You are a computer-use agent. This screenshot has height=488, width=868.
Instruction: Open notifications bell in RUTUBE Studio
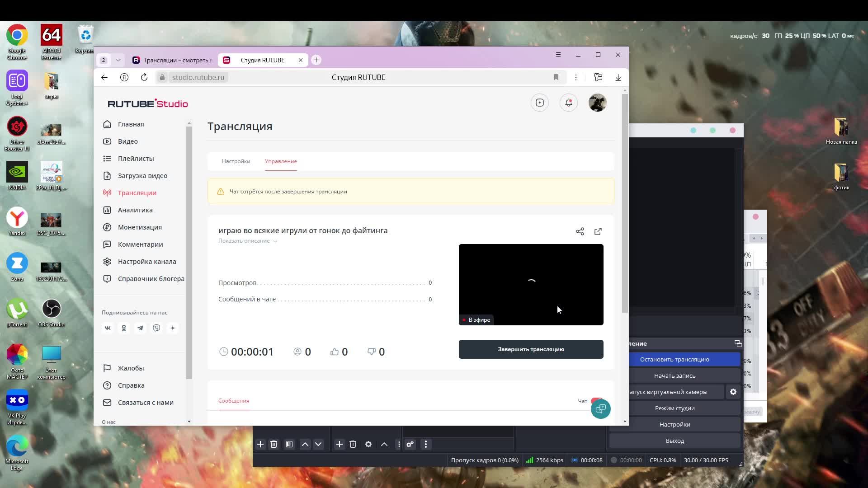(569, 103)
